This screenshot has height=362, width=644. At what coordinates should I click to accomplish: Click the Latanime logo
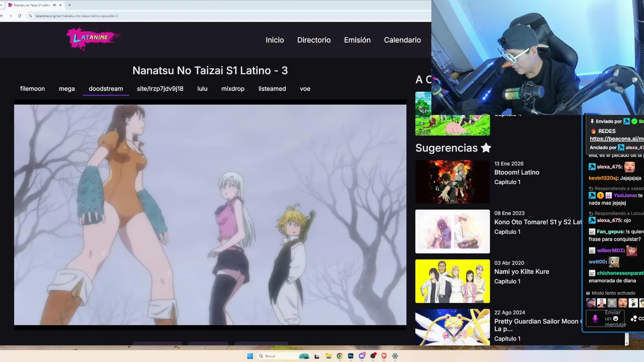click(94, 39)
